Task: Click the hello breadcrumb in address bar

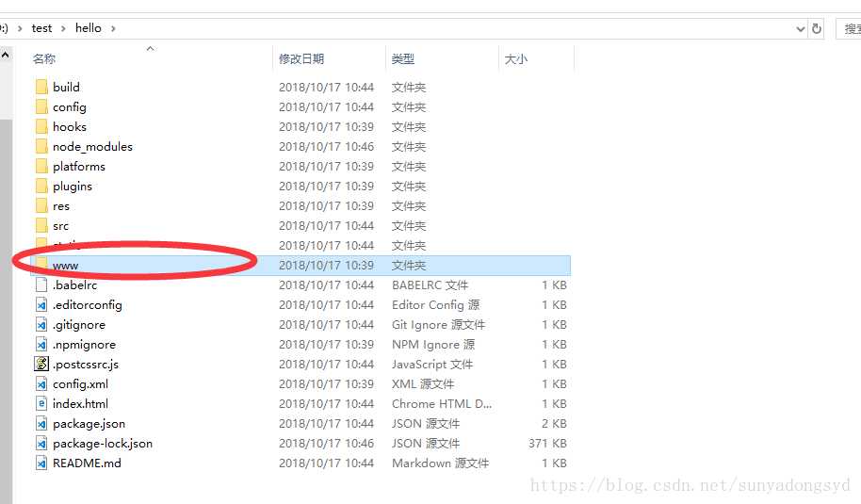Action: (89, 28)
